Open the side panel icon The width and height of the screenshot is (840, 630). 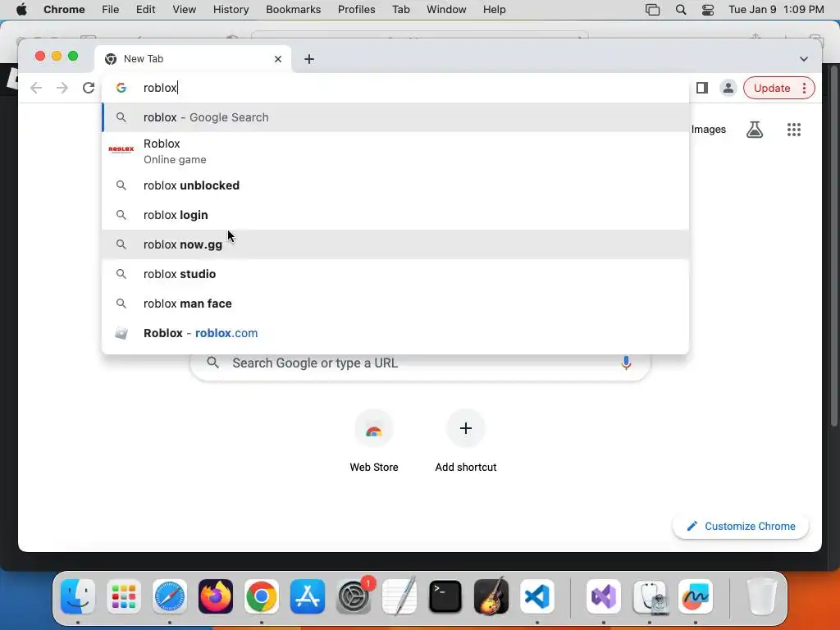702,88
